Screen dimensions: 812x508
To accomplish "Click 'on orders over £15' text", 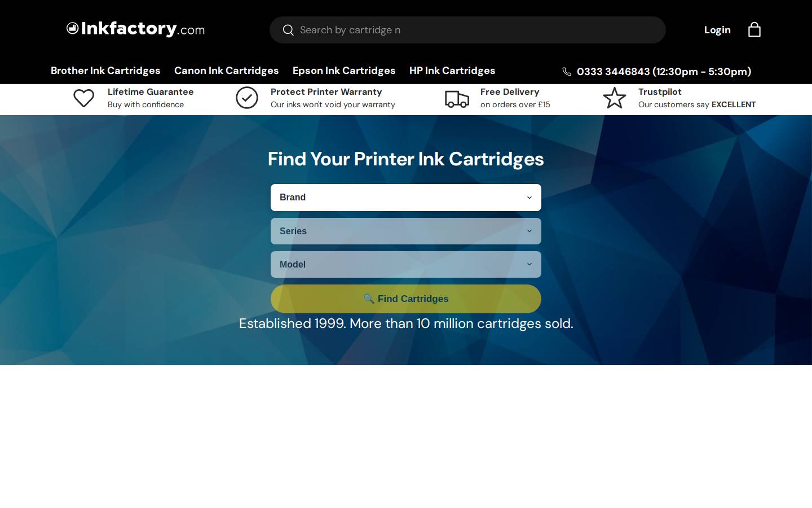I will (515, 104).
